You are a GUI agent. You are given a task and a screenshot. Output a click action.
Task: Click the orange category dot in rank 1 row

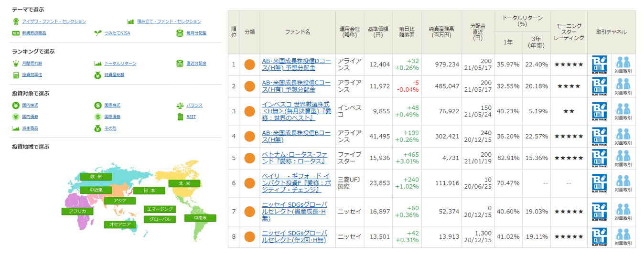coord(249,64)
